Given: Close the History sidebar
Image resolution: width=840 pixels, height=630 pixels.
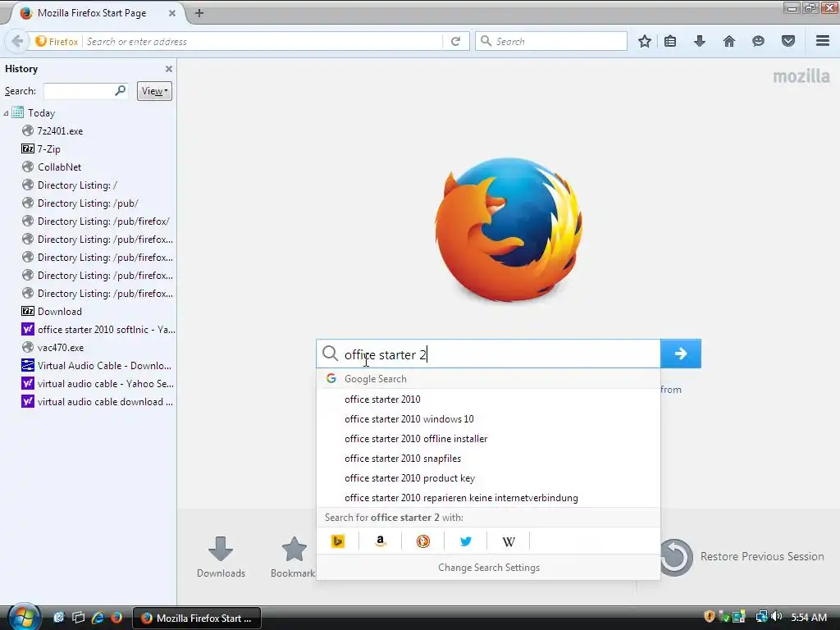Looking at the screenshot, I should (x=169, y=69).
